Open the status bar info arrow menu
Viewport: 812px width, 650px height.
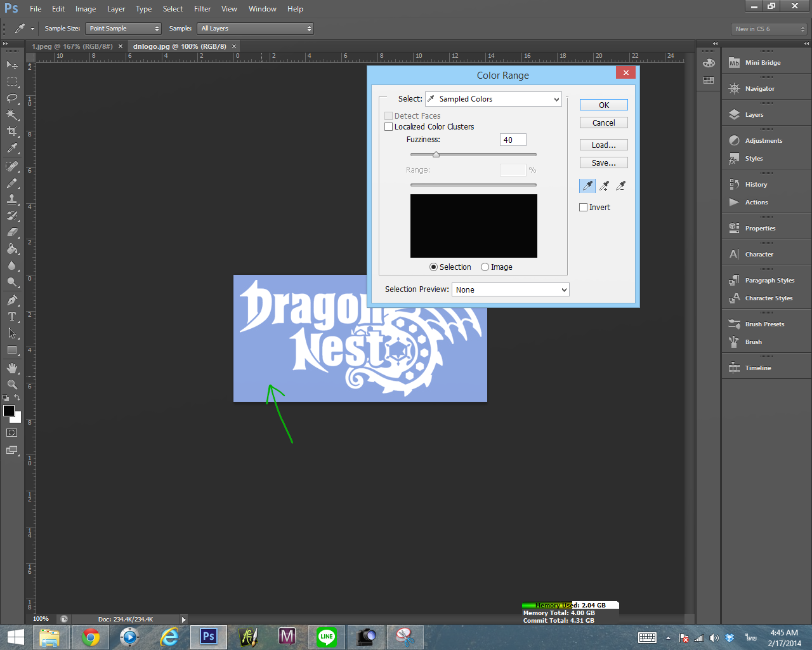[x=184, y=620]
